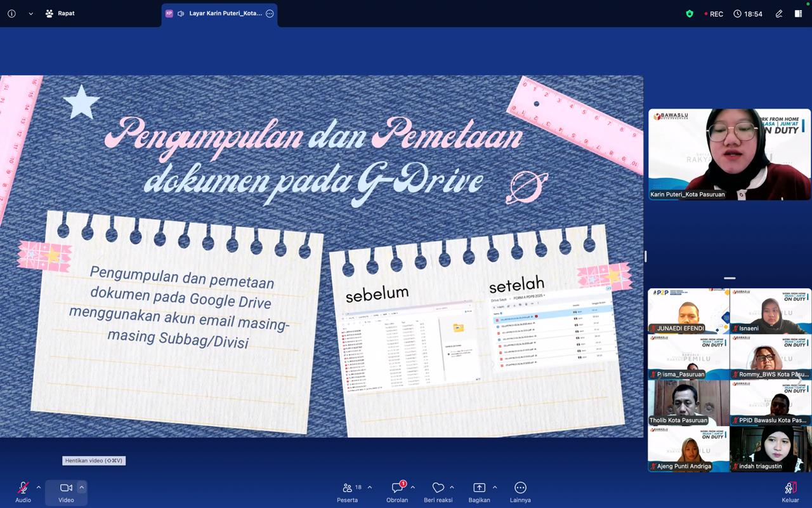Select the Layar Karin Puteri shared screen tab
The width and height of the screenshot is (812, 508).
219,13
